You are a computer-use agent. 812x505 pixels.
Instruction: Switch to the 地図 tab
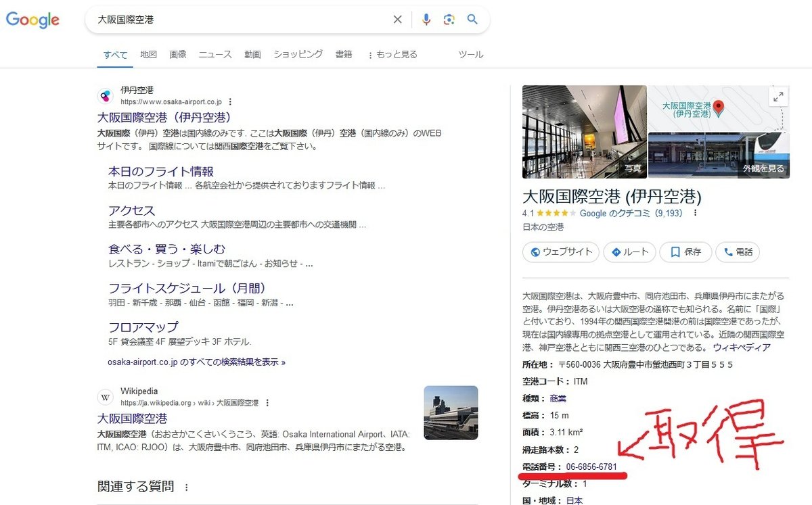tap(149, 55)
